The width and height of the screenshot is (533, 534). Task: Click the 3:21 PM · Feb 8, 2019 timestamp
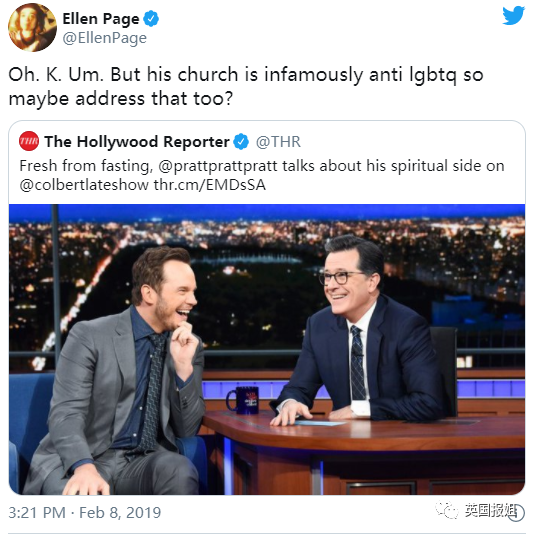(84, 513)
